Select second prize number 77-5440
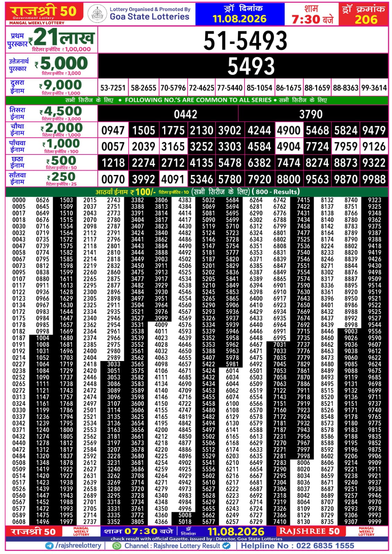 click(x=230, y=88)
